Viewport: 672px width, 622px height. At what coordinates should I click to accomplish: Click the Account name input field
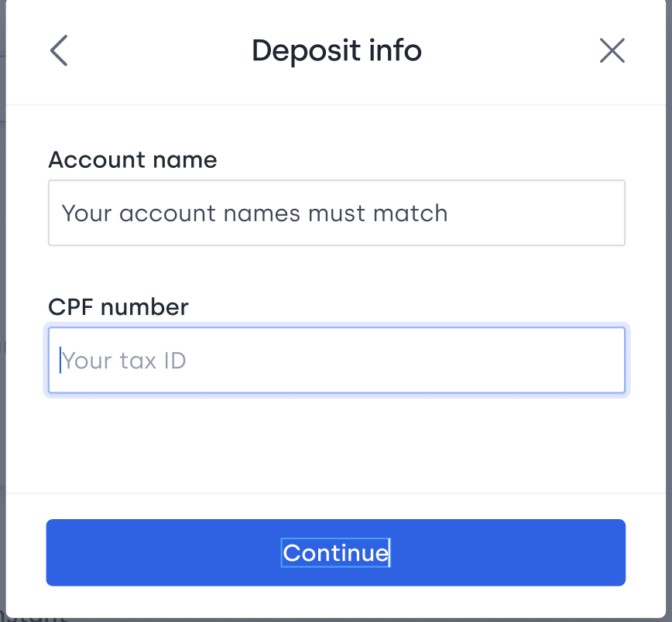(337, 213)
